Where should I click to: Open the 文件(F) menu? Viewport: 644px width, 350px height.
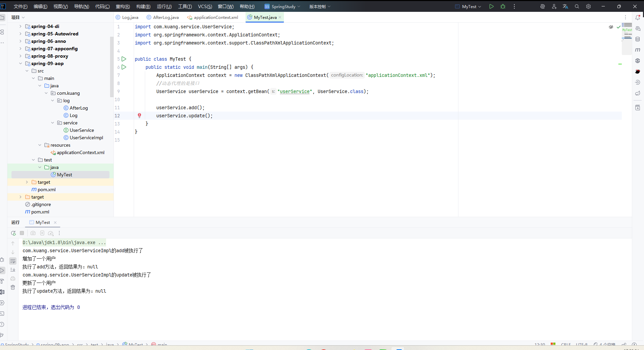click(21, 6)
